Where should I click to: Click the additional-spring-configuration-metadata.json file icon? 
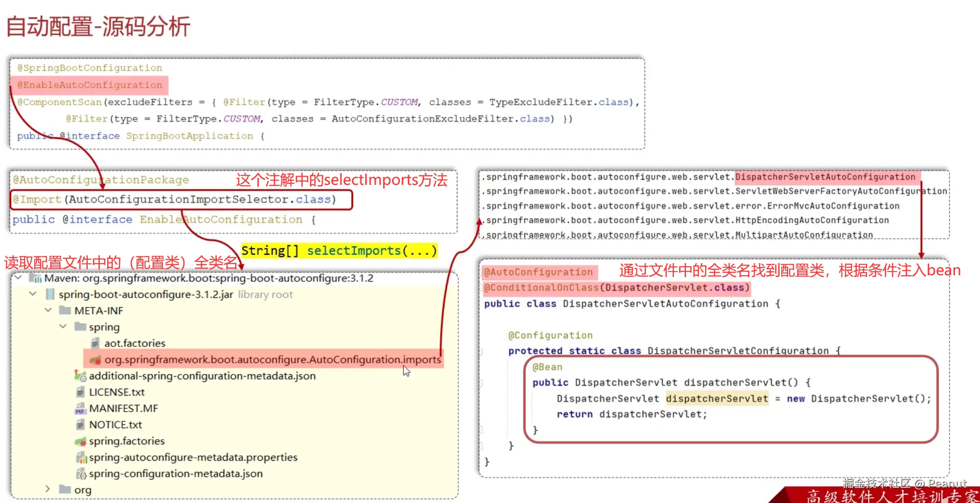80,376
